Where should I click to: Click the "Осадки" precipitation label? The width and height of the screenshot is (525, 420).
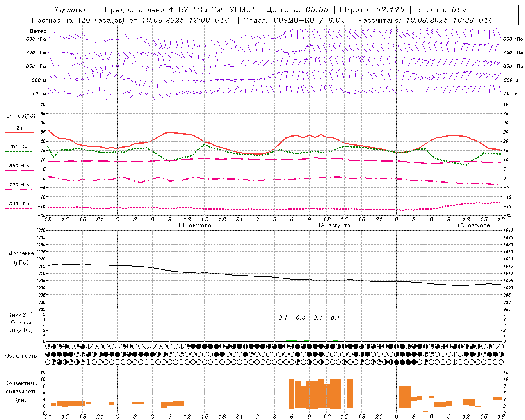[21, 322]
